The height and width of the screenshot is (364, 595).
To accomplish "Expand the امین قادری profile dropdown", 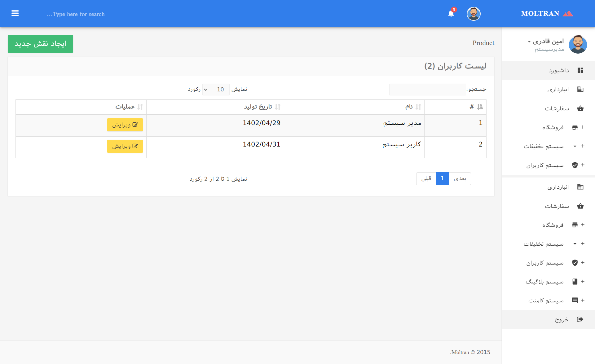I will (x=546, y=42).
